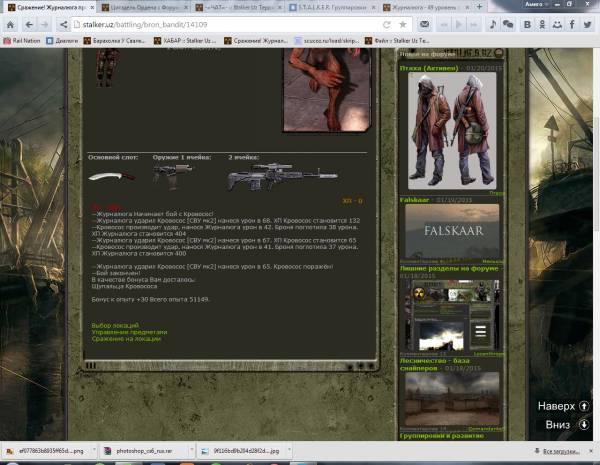Viewport: 600px width, 465px height.
Task: Expand photoshop_cs6_rus.rar download options arrow
Action: 192,450
